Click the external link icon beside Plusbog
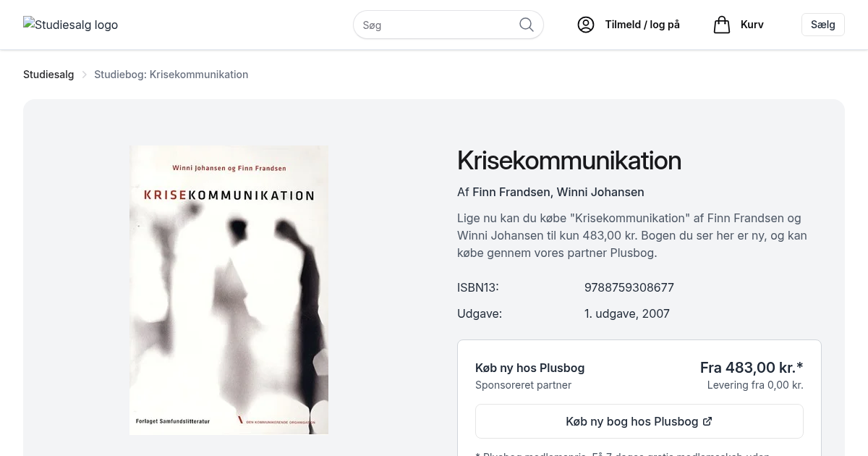Image resolution: width=868 pixels, height=456 pixels. (707, 421)
